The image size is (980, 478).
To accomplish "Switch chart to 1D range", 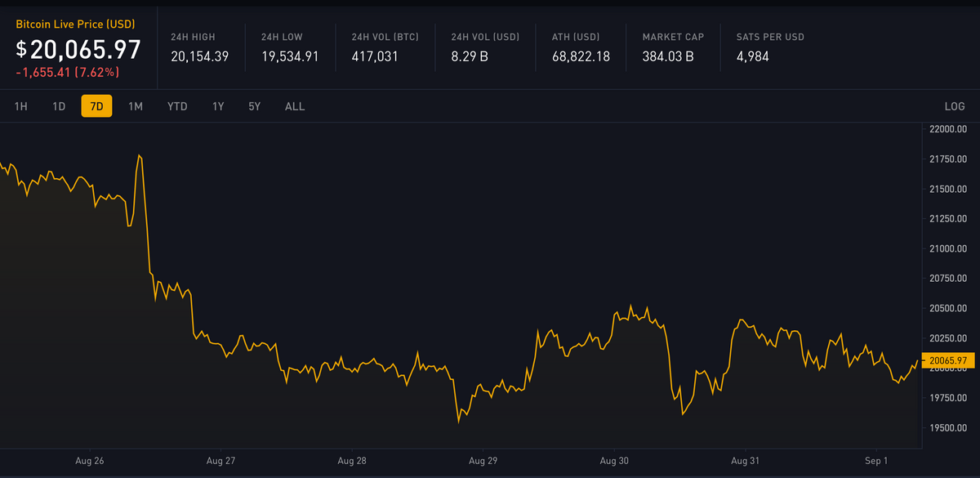I will pos(59,106).
